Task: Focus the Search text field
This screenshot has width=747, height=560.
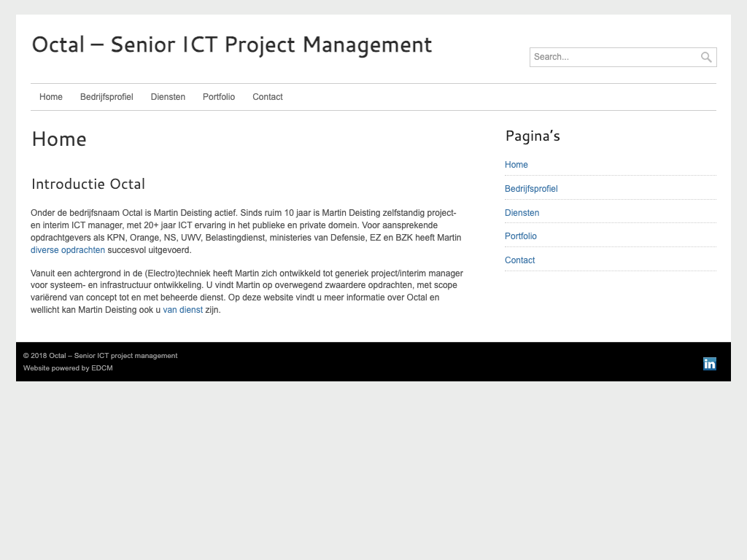Action: (x=614, y=57)
